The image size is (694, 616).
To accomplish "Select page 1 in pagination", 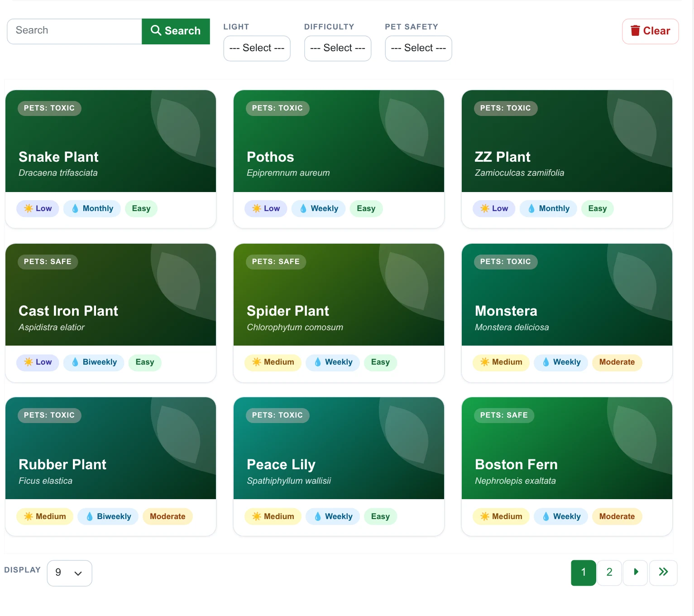I will pyautogui.click(x=584, y=573).
